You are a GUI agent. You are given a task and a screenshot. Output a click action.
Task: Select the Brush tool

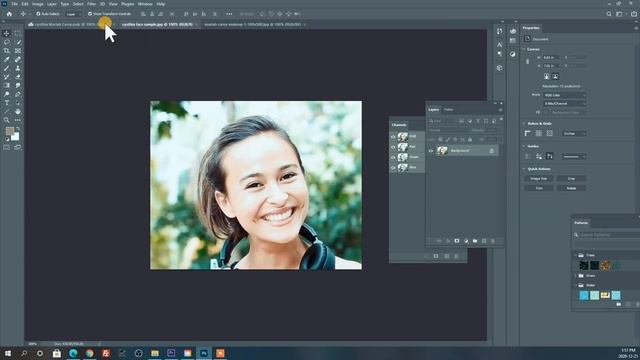pyautogui.click(x=7, y=68)
